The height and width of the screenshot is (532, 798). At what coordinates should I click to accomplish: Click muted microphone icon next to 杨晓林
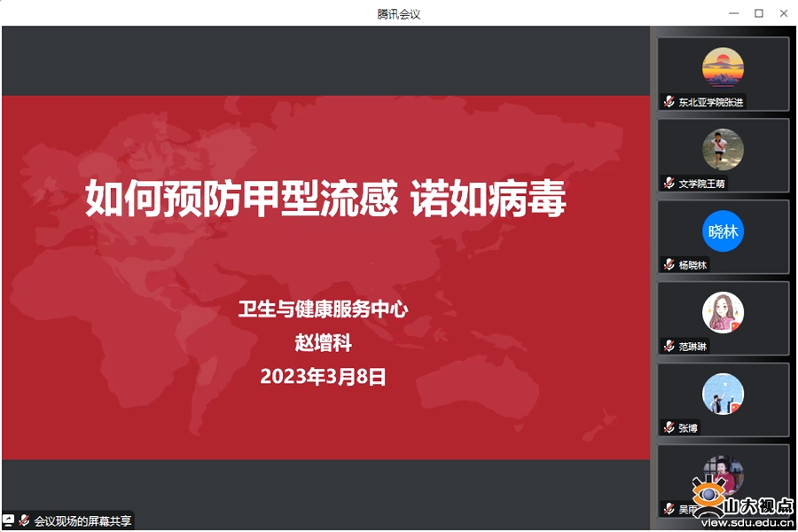669,265
